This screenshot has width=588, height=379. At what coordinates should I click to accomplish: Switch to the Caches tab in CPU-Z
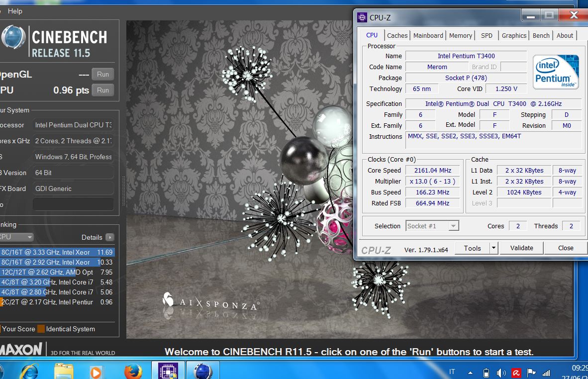click(397, 36)
